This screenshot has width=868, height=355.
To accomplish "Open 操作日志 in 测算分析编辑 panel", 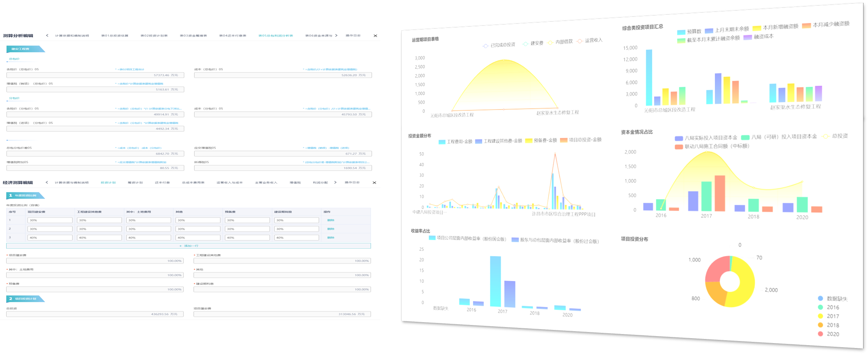I will (353, 36).
